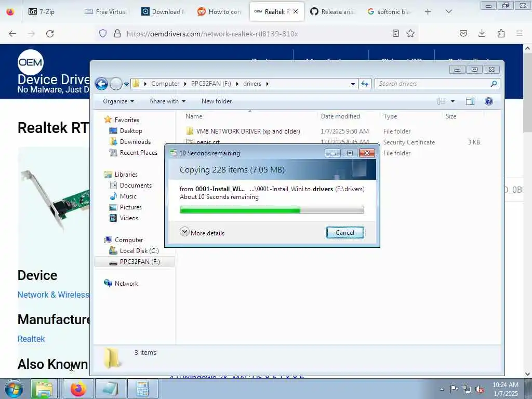Create a New folder
Viewport: 532px width, 399px height.
[217, 101]
